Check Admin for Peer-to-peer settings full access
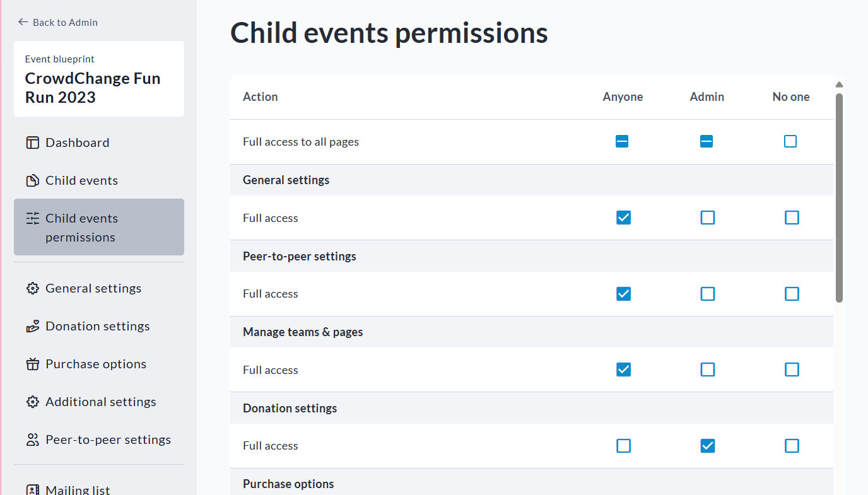 click(x=708, y=294)
